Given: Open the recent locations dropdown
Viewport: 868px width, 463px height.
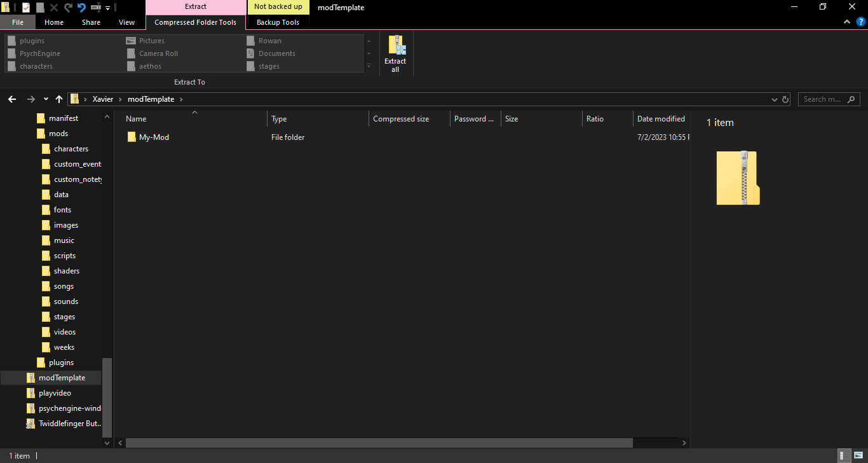Looking at the screenshot, I should (46, 99).
